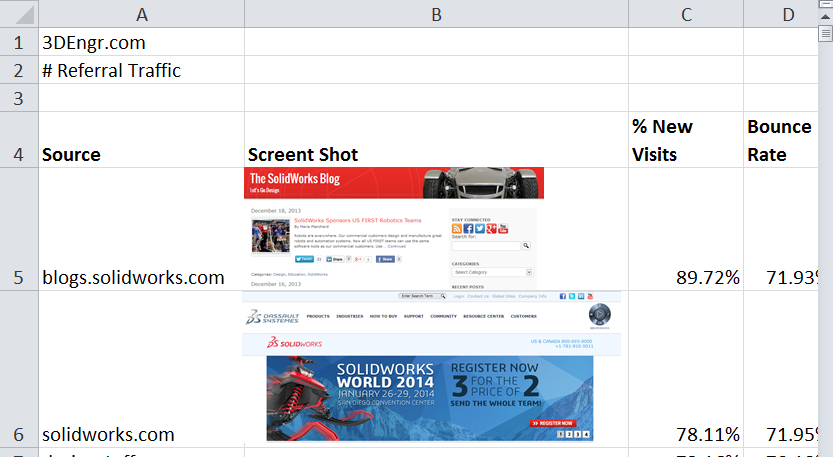Image resolution: width=833 pixels, height=457 pixels.
Task: Select row 1 header
Action: (19, 42)
